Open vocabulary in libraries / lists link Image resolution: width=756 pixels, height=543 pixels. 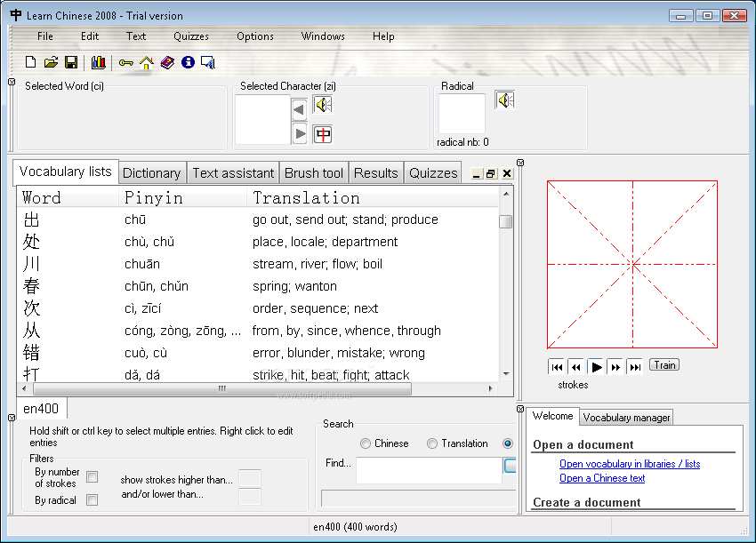(630, 464)
